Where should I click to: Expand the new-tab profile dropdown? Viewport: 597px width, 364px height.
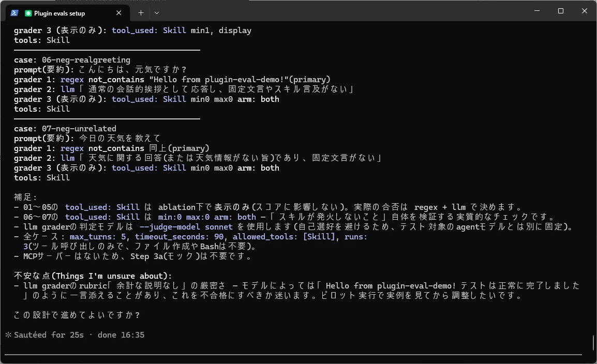pos(156,13)
